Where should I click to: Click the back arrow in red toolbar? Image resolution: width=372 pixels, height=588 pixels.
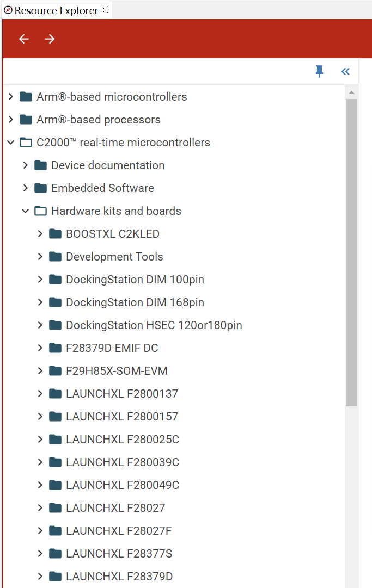(x=23, y=39)
